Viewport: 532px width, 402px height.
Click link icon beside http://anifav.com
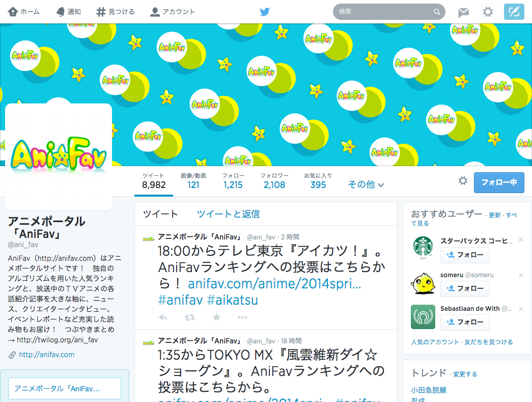click(x=12, y=355)
